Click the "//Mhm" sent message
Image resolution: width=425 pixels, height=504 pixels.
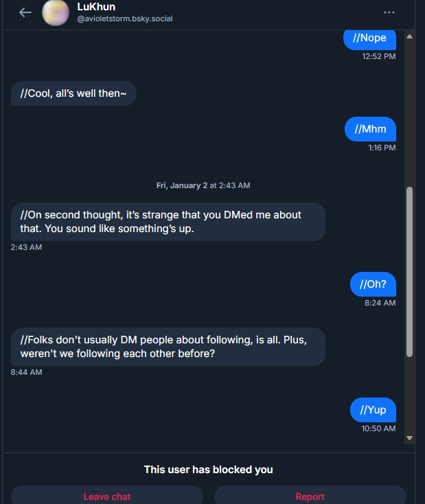[370, 129]
